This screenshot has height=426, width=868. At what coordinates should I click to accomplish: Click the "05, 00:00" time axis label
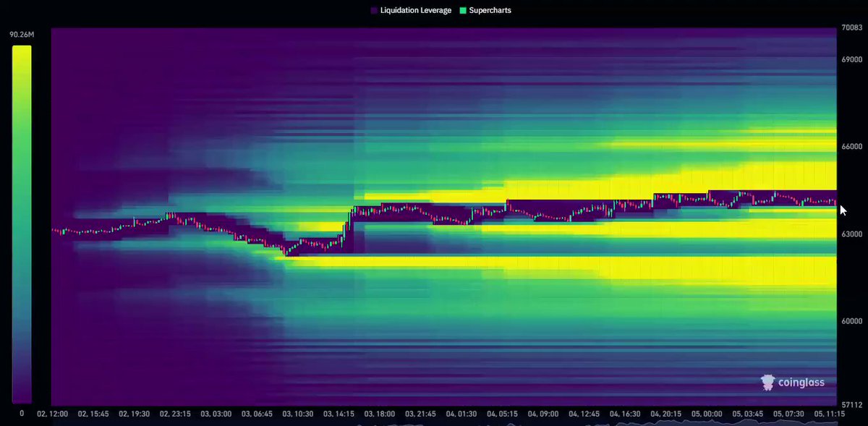(x=707, y=414)
